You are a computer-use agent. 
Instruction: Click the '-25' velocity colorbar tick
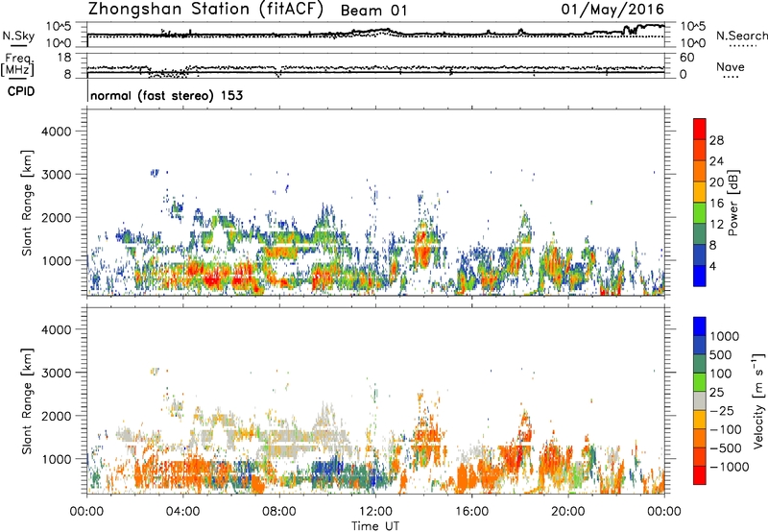tap(722, 410)
